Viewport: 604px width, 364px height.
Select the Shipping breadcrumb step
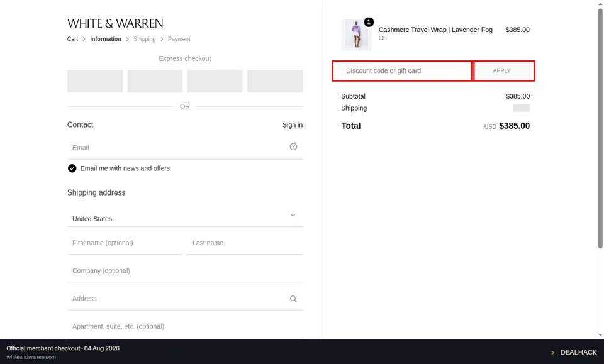tap(145, 39)
